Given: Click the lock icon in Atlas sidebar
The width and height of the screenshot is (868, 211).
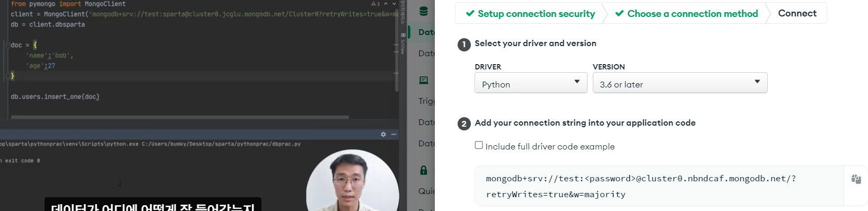Looking at the screenshot, I should (423, 170).
